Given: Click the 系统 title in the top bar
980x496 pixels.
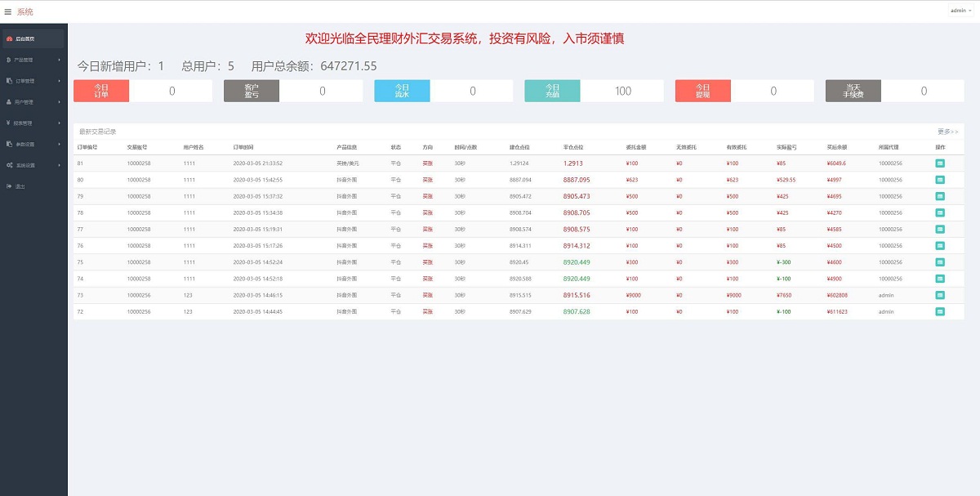Looking at the screenshot, I should click(x=25, y=11).
